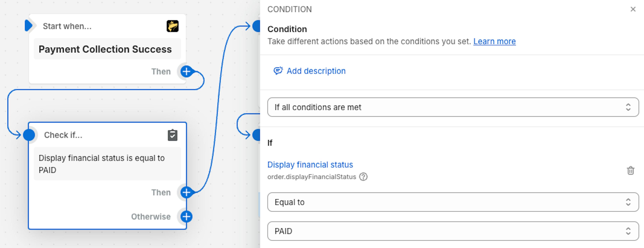
Task: Open the 'Equal to' operator dropdown
Action: (x=453, y=202)
